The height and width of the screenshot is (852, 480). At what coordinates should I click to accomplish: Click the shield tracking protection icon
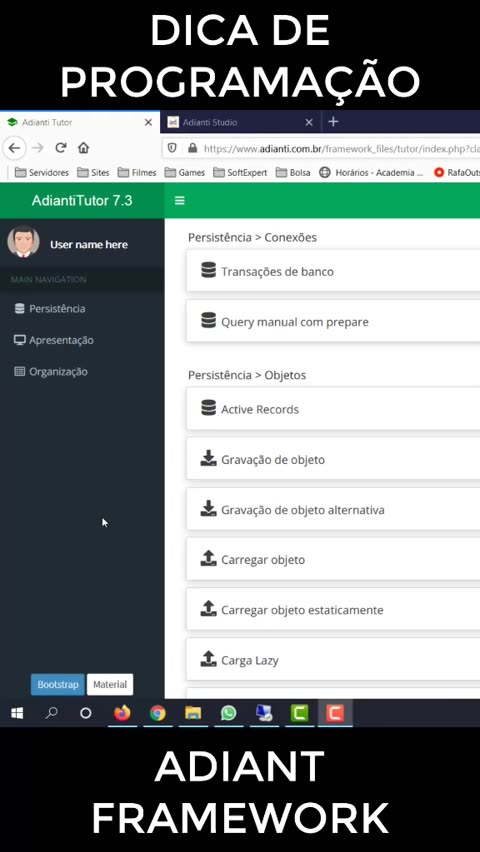pyautogui.click(x=172, y=148)
